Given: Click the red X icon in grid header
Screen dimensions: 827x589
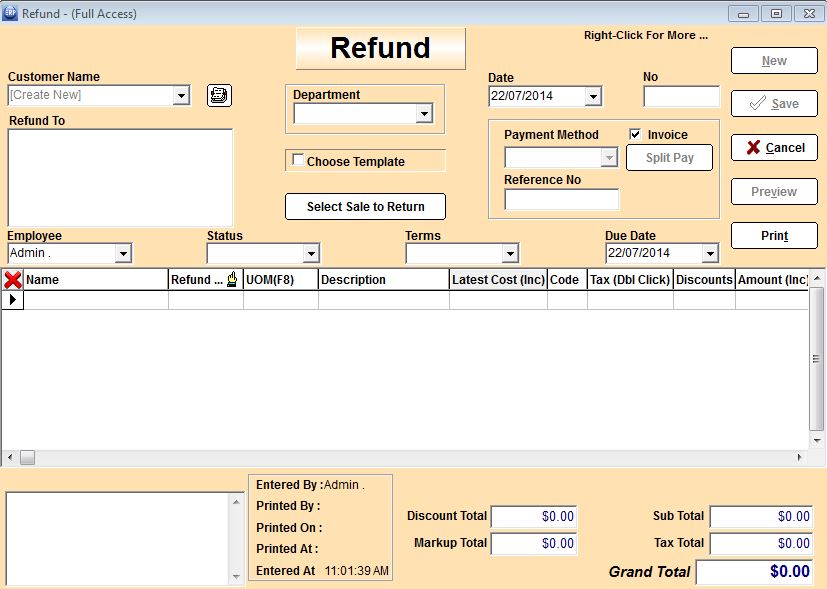Looking at the screenshot, I should (x=13, y=280).
